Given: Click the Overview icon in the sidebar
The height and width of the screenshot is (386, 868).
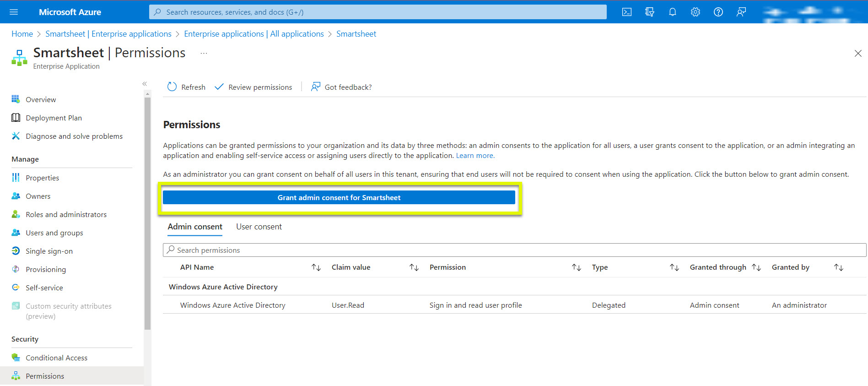Looking at the screenshot, I should click(x=16, y=99).
